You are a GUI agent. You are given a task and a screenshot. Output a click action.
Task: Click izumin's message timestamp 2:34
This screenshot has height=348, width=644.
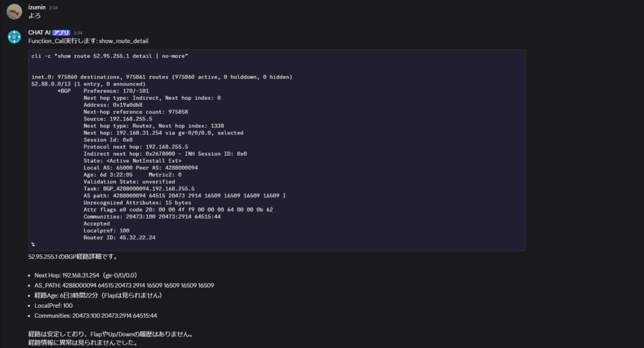(53, 8)
